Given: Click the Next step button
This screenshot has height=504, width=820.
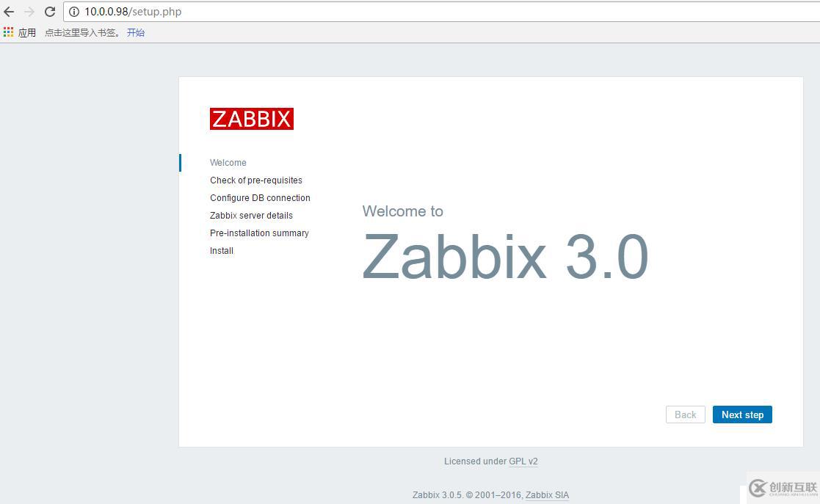Looking at the screenshot, I should [742, 414].
